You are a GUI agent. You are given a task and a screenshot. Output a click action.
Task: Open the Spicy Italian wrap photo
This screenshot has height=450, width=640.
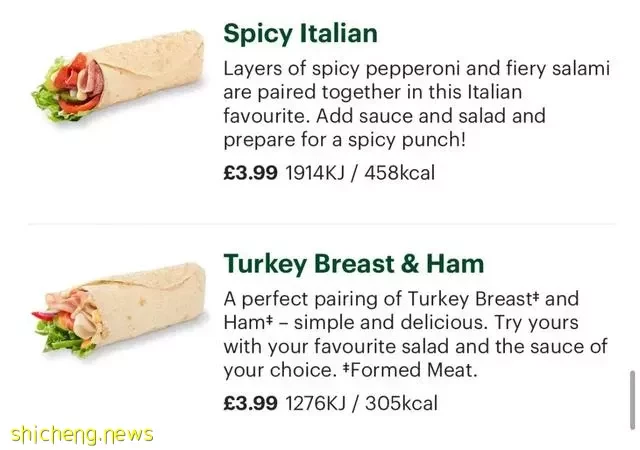118,76
